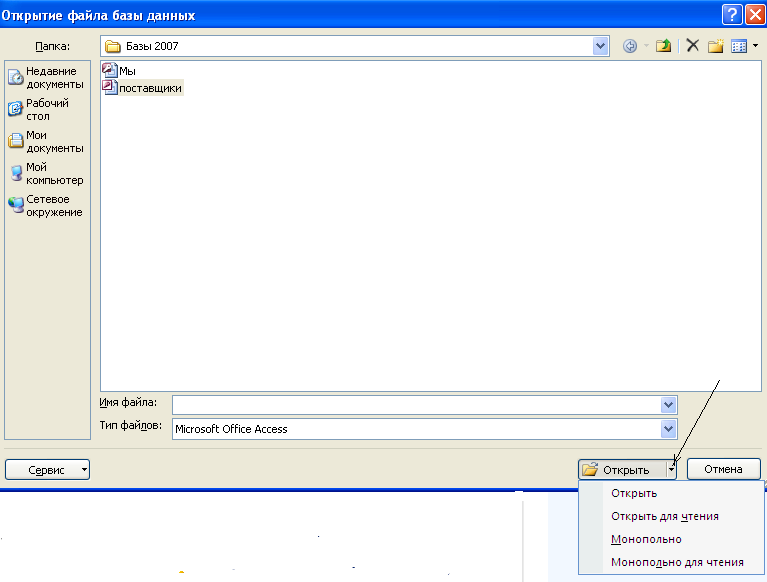Choose Открыть для чтения menu item

pyautogui.click(x=671, y=516)
